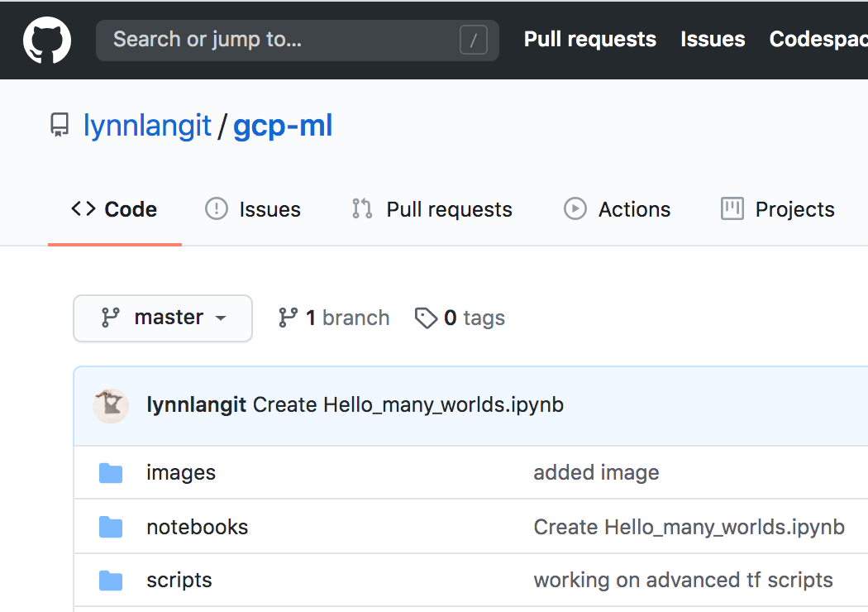Switch to the Projects tab
Image resolution: width=868 pixels, height=612 pixels.
[x=778, y=209]
